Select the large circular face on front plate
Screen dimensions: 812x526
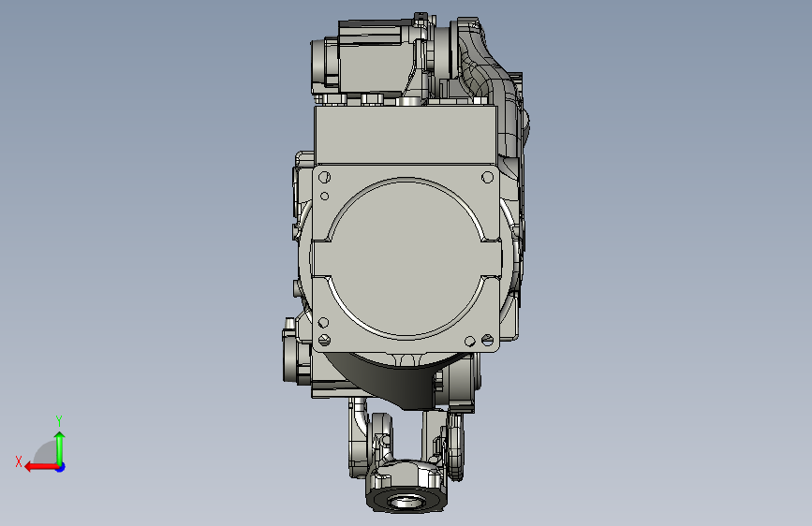click(406, 257)
